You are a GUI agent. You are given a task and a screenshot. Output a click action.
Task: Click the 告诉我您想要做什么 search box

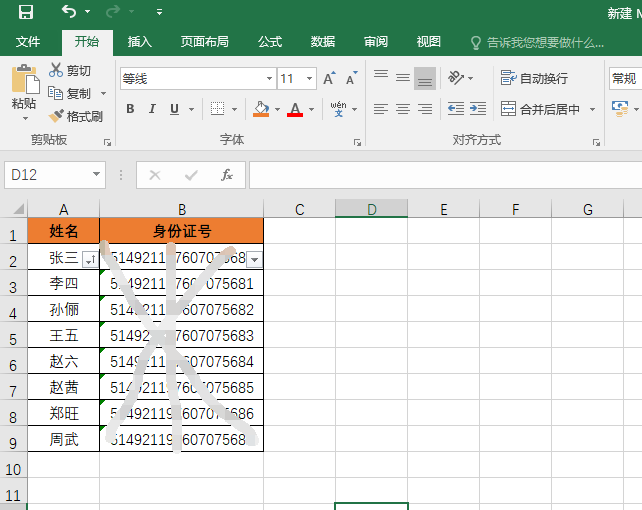537,42
